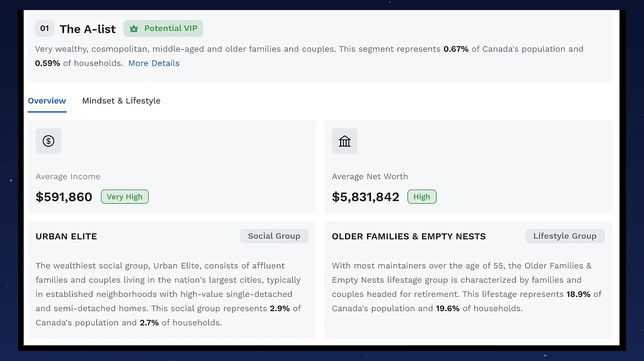The image size is (644, 361).
Task: Click the 18.9% population figure
Action: pyautogui.click(x=578, y=294)
